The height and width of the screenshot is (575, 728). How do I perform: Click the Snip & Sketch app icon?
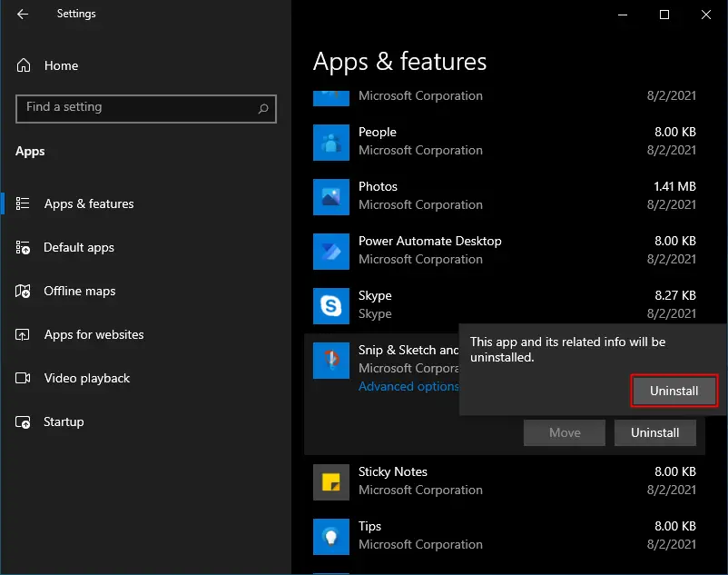[331, 361]
